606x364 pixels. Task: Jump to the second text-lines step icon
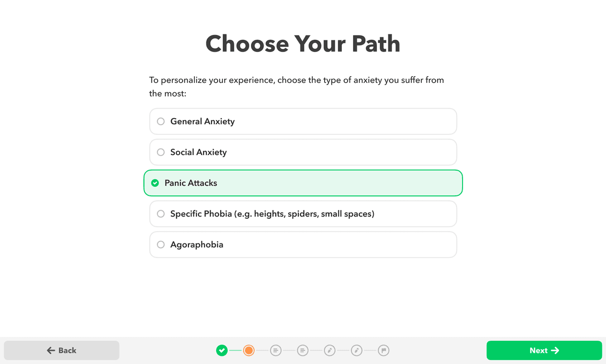[302, 350]
